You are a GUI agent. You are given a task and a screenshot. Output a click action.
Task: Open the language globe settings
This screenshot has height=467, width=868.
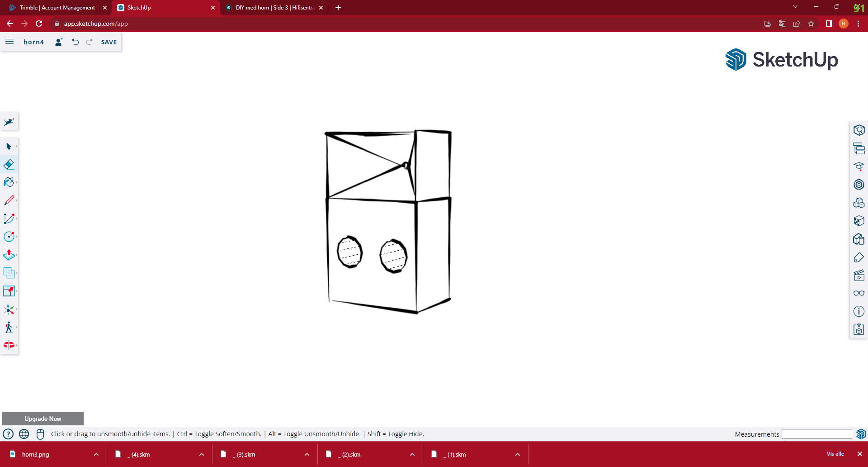point(24,434)
